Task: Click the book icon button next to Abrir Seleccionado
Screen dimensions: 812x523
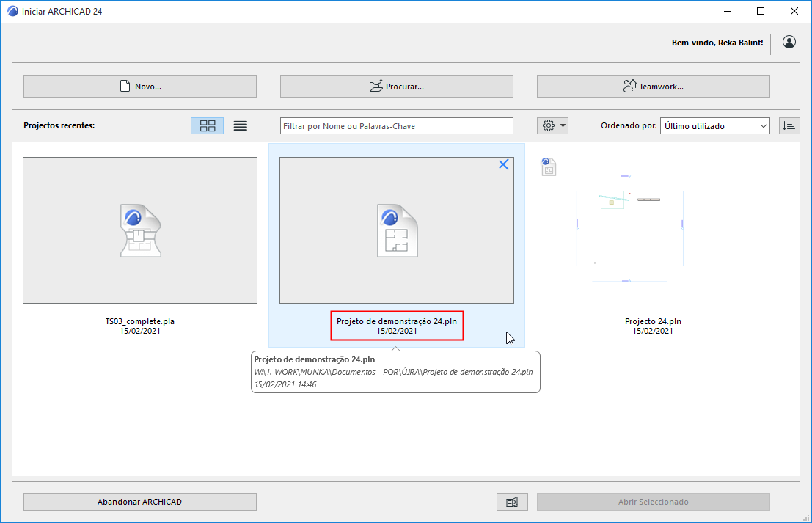Action: tap(512, 502)
